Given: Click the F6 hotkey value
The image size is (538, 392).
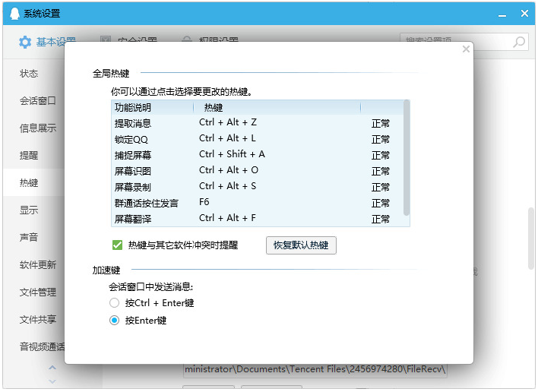Looking at the screenshot, I should pyautogui.click(x=204, y=202).
